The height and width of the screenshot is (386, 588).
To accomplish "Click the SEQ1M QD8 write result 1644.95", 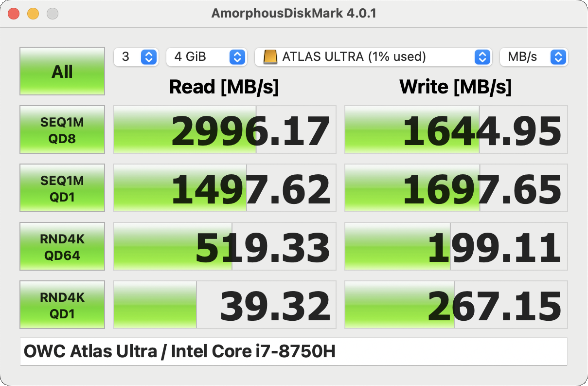I will click(x=456, y=130).
